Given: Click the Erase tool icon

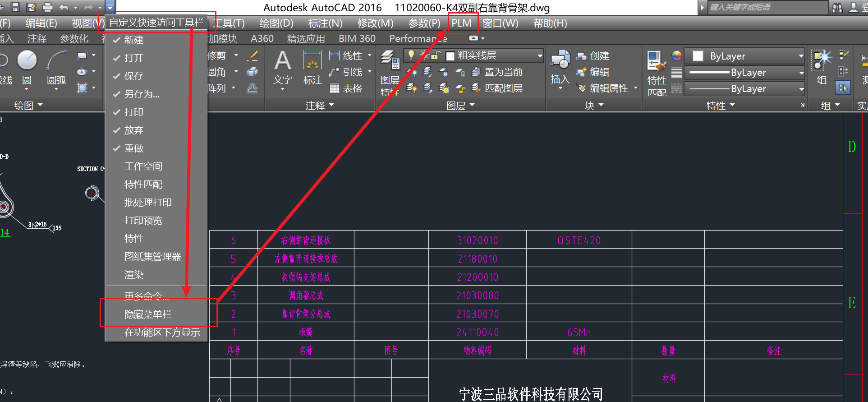Looking at the screenshot, I should click(x=253, y=55).
